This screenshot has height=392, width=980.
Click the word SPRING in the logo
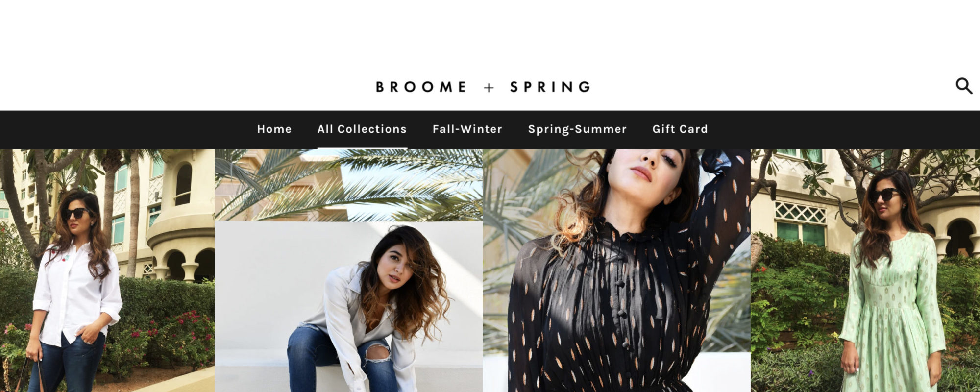pyautogui.click(x=551, y=87)
